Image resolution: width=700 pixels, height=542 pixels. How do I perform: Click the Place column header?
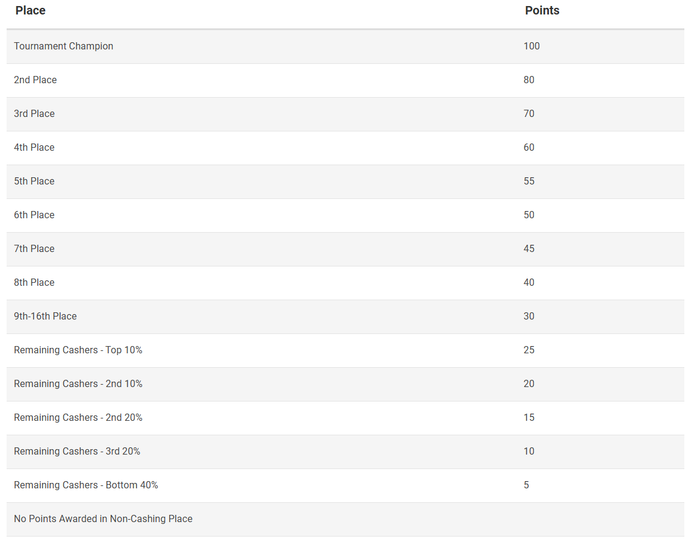click(30, 11)
